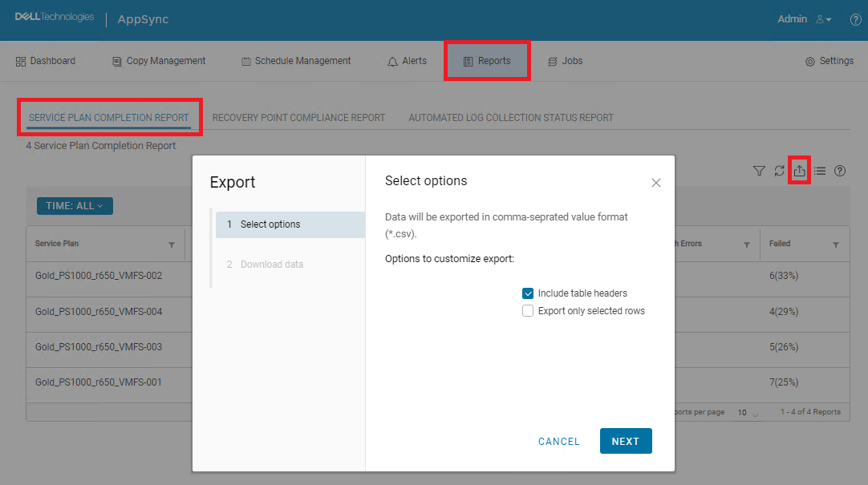This screenshot has width=868, height=485.
Task: Click the highlighted export icon
Action: (799, 171)
